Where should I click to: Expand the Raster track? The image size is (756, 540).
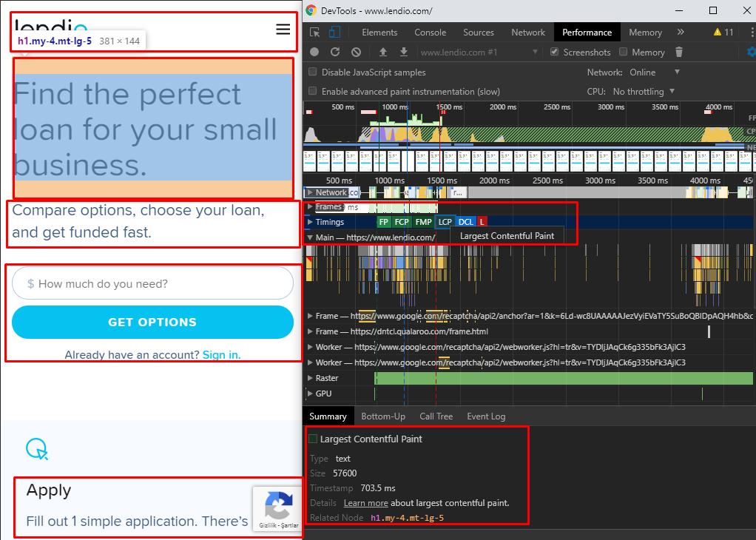(310, 378)
